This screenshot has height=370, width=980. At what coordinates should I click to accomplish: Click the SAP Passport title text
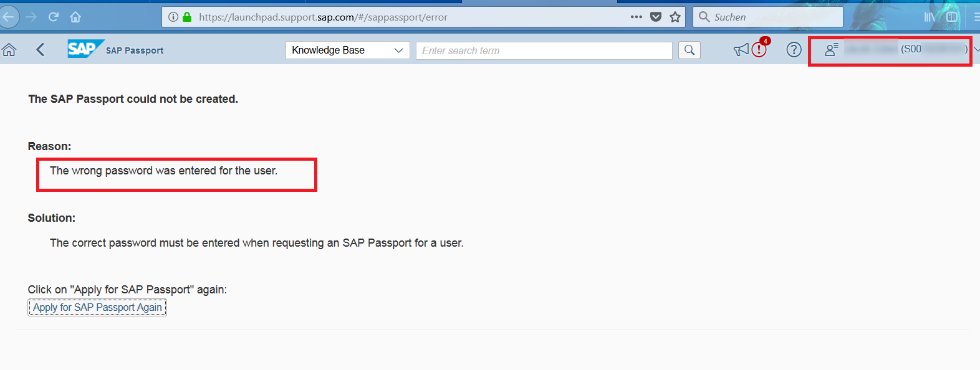click(135, 50)
